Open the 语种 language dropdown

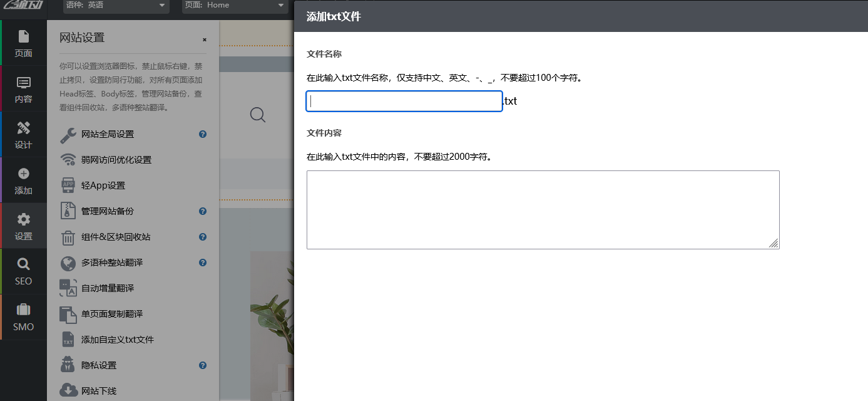(116, 6)
